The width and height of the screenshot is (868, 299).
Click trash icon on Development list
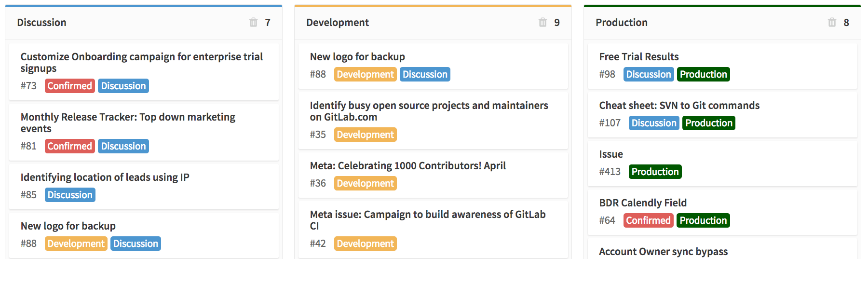[542, 22]
